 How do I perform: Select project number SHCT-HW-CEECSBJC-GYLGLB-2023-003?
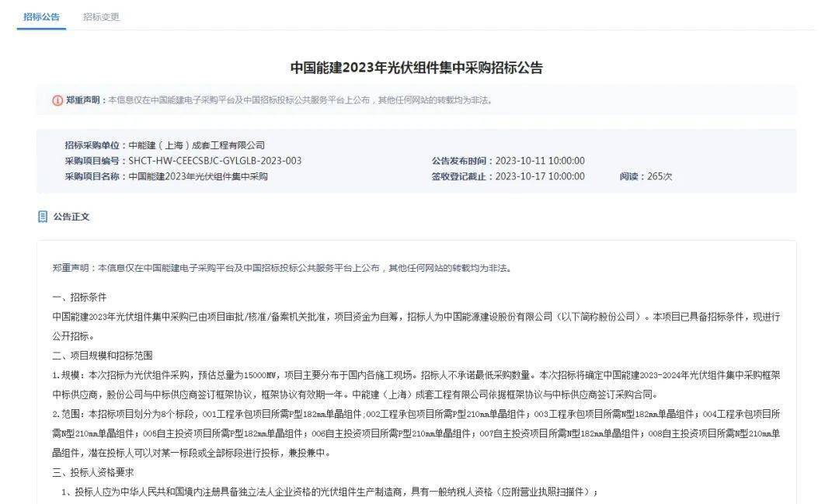coord(214,161)
